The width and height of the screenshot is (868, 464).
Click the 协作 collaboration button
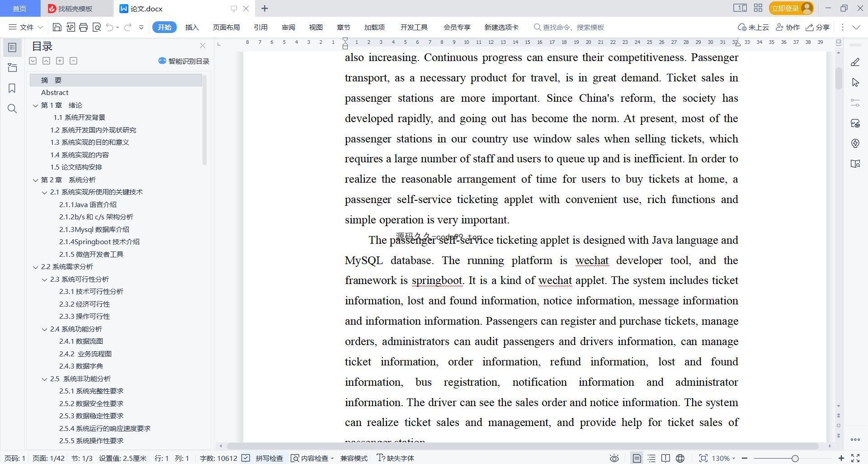[x=788, y=27]
